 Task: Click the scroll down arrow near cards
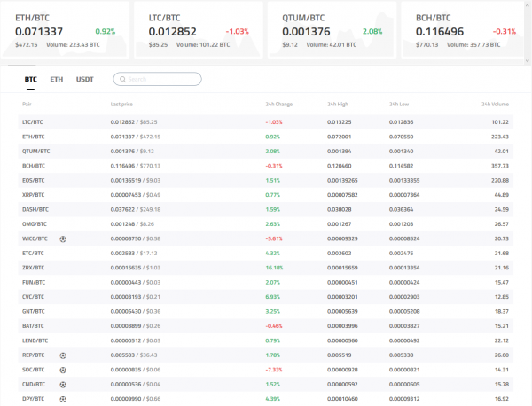click(x=528, y=60)
